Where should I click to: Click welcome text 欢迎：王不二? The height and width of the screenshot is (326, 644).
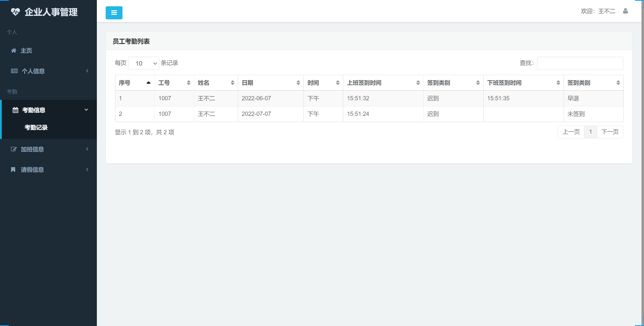[598, 11]
